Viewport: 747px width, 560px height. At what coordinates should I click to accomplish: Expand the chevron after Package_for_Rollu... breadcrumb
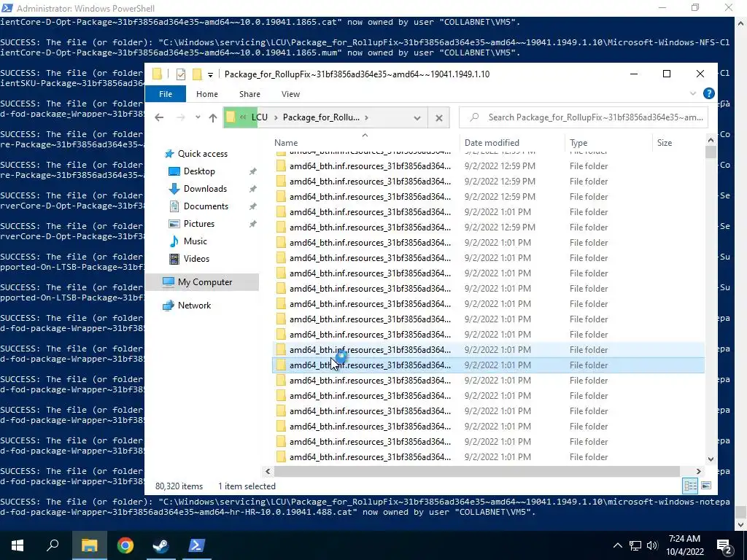(x=366, y=117)
